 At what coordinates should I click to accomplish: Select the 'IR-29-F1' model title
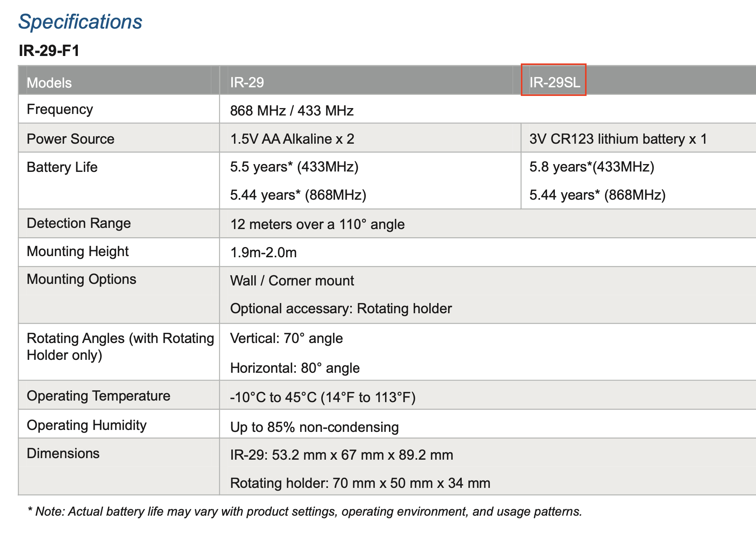[x=49, y=51]
